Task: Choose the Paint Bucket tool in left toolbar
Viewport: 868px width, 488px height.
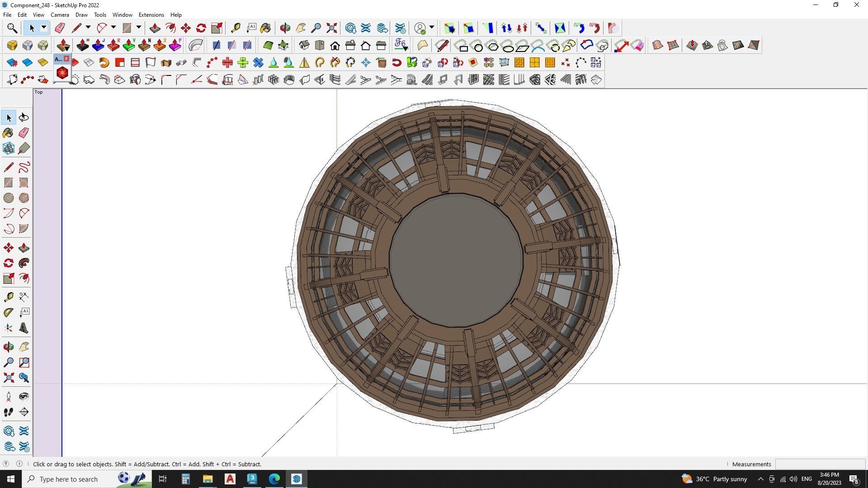Action: (8, 133)
